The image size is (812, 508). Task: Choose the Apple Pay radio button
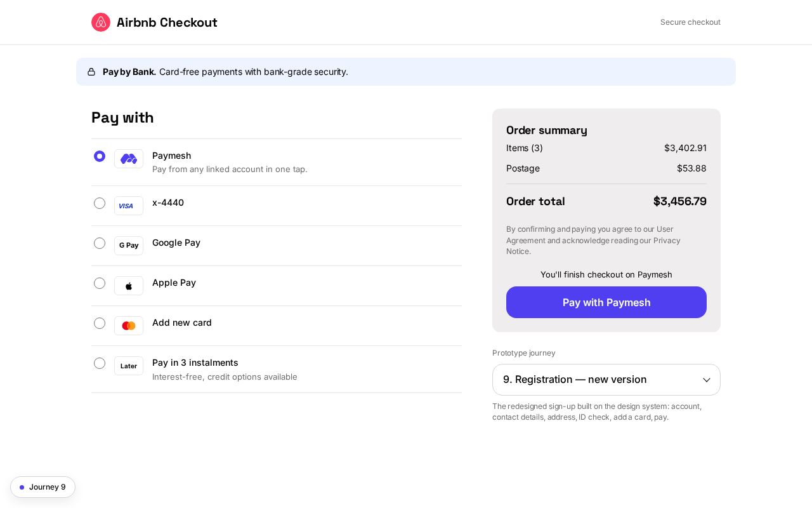[x=100, y=283]
